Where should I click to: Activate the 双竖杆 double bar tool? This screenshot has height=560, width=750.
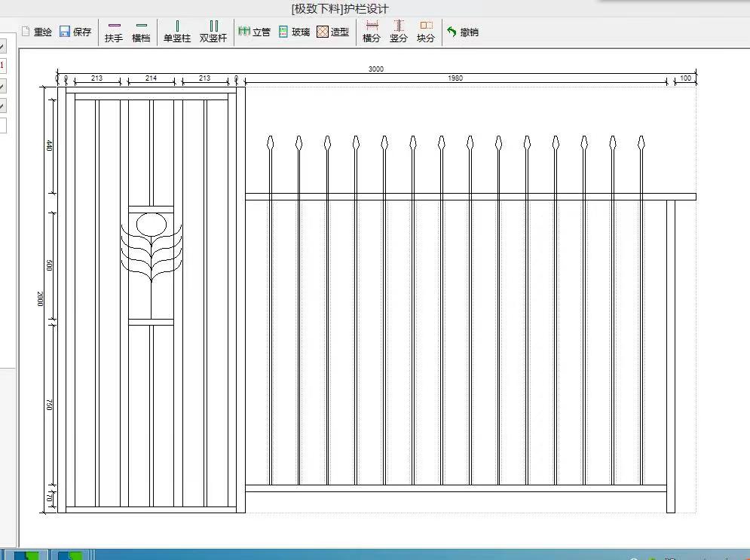[213, 32]
